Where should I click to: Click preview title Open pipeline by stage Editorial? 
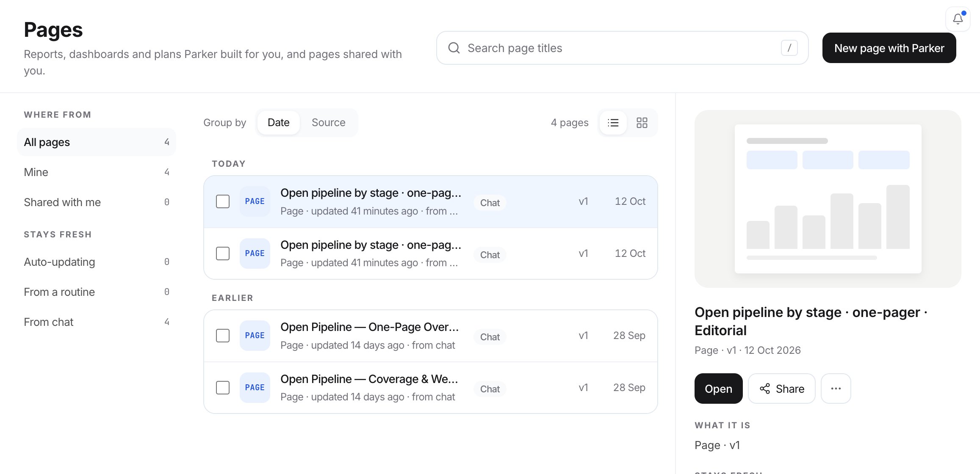[811, 321]
